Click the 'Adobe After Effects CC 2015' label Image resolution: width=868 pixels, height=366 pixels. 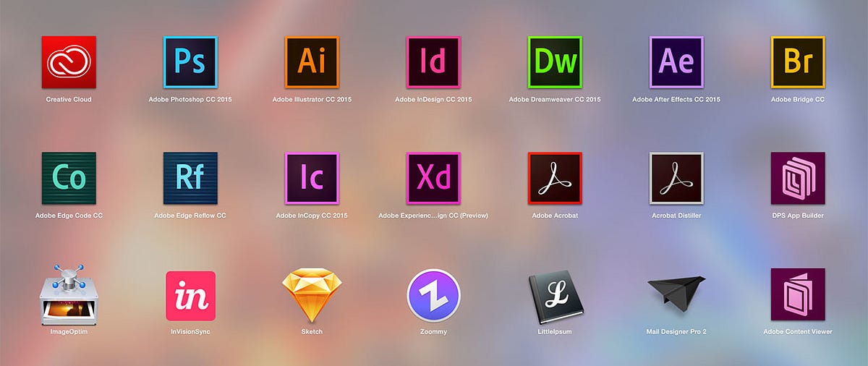[676, 99]
